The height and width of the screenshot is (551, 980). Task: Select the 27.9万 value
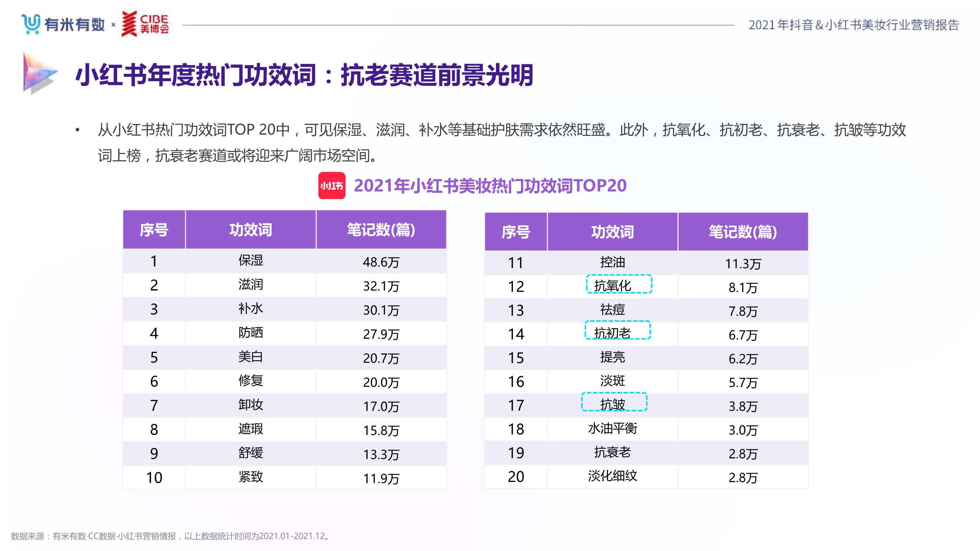(x=381, y=334)
